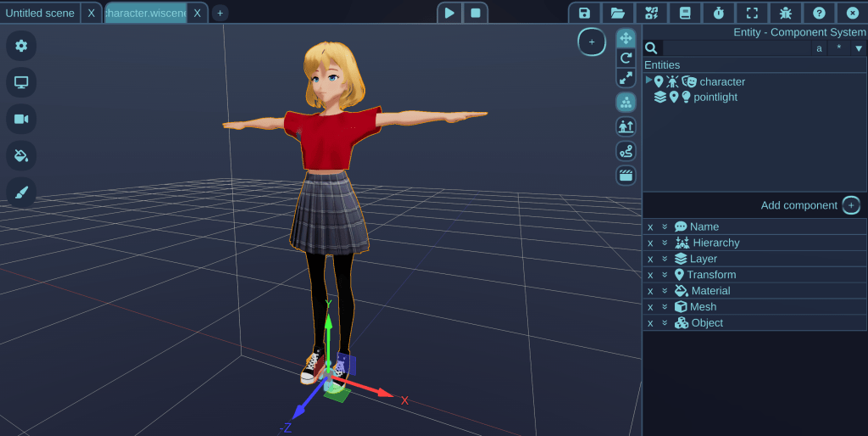The height and width of the screenshot is (436, 868).
Task: Click the save scene icon
Action: pyautogui.click(x=584, y=13)
